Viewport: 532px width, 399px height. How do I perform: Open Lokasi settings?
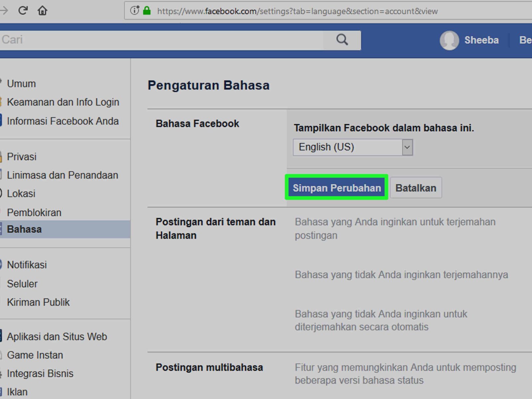click(21, 194)
